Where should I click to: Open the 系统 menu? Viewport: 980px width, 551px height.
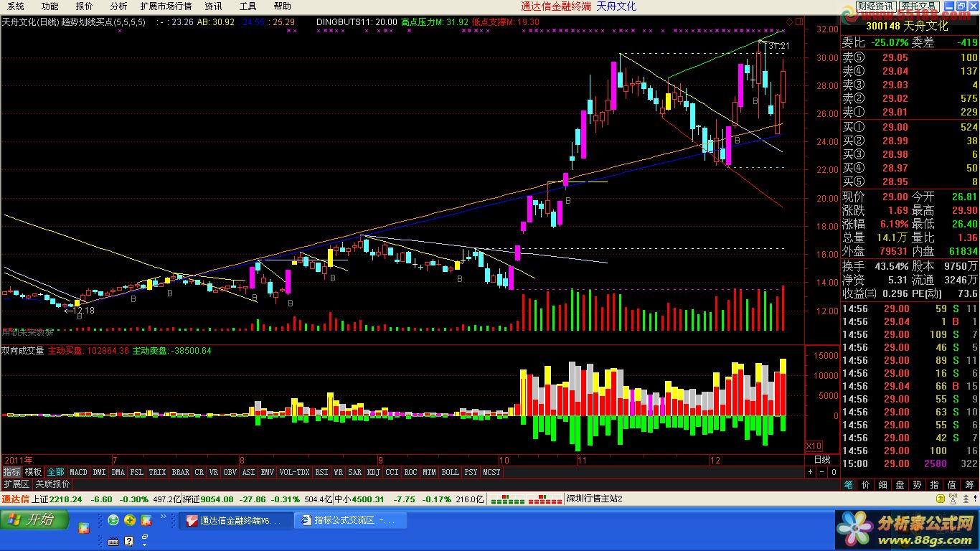[16, 6]
